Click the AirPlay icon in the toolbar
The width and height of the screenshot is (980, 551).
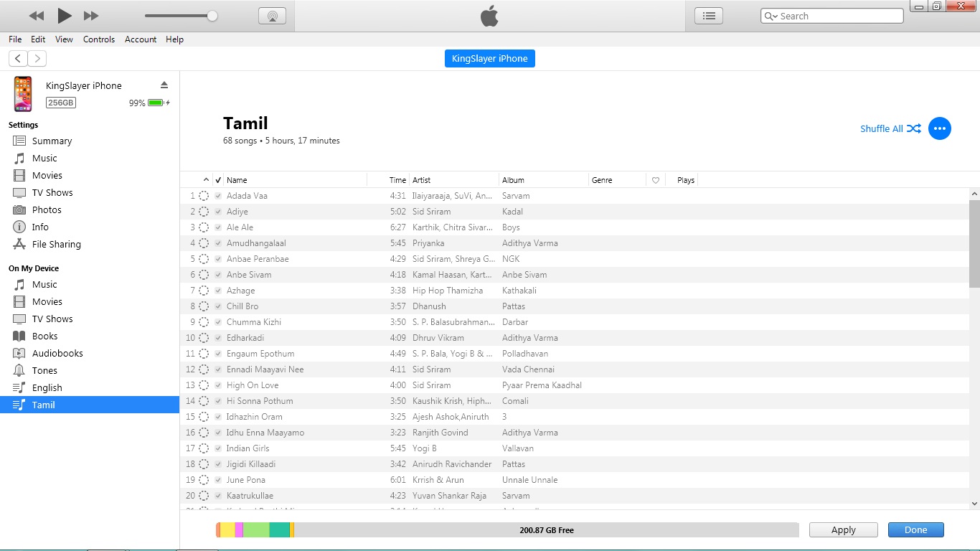pyautogui.click(x=271, y=15)
